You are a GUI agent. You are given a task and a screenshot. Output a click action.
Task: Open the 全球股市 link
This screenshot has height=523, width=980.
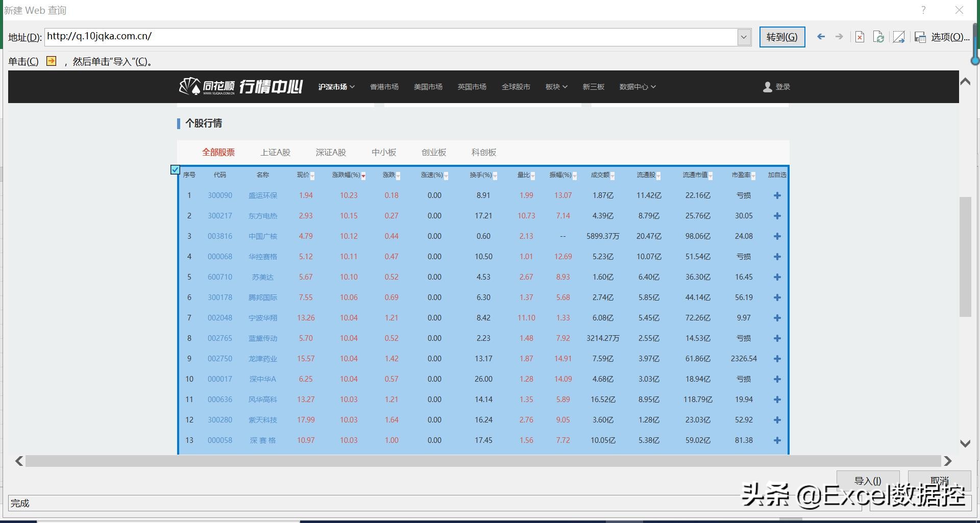[x=516, y=87]
